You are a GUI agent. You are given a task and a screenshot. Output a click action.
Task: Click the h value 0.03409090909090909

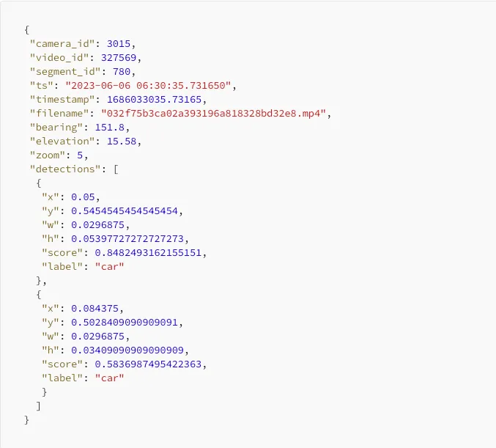pos(127,350)
